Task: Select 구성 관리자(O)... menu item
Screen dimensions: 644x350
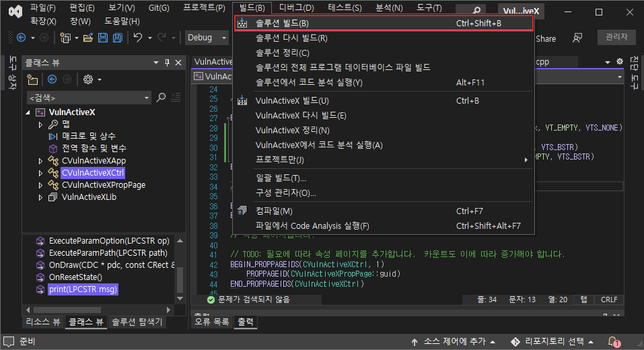Action: pos(384,193)
